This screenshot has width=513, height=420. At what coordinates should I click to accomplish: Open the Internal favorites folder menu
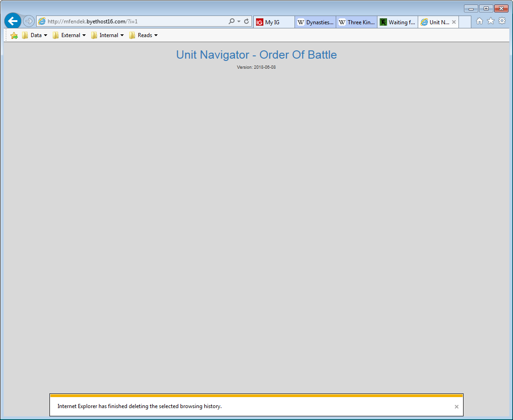108,35
